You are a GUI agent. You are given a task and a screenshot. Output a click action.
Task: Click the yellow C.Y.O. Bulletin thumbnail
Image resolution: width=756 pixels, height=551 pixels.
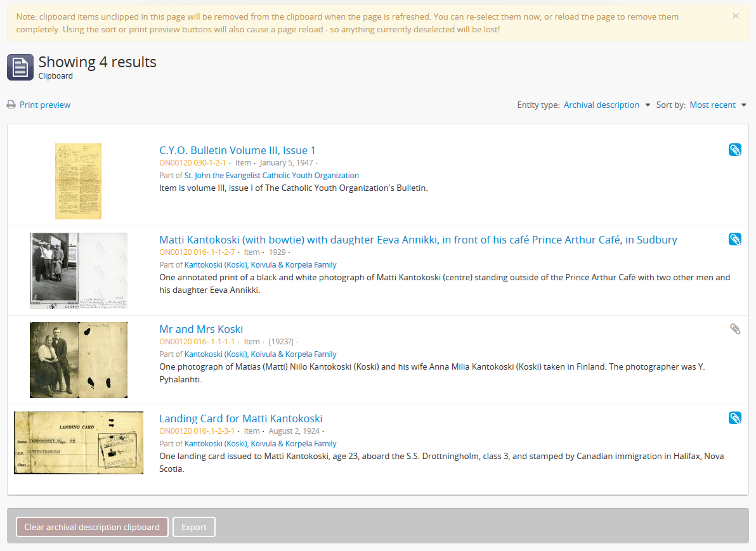[x=78, y=181]
